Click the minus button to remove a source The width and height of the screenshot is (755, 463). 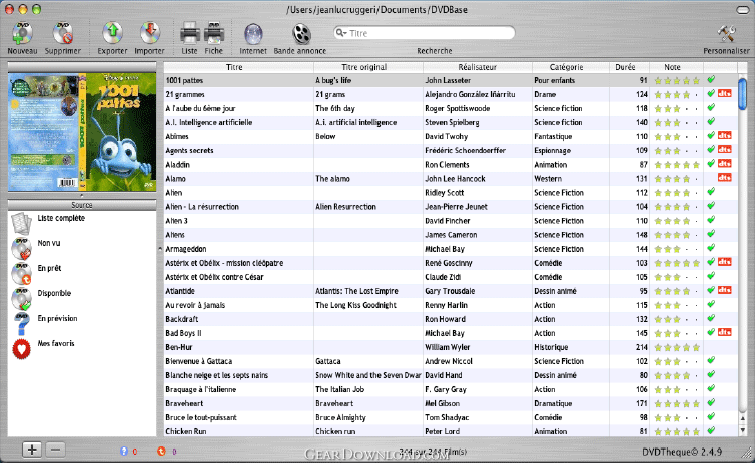55,450
